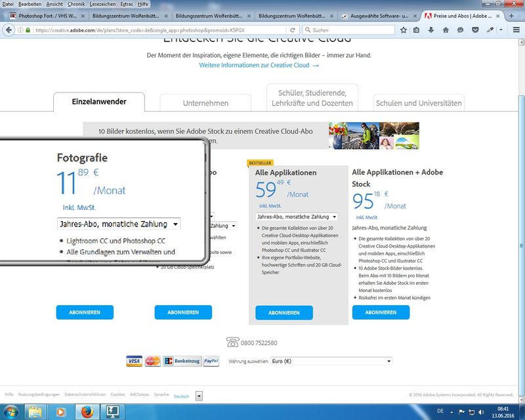
Task: Open the Action Center flag icon
Action: [461, 412]
